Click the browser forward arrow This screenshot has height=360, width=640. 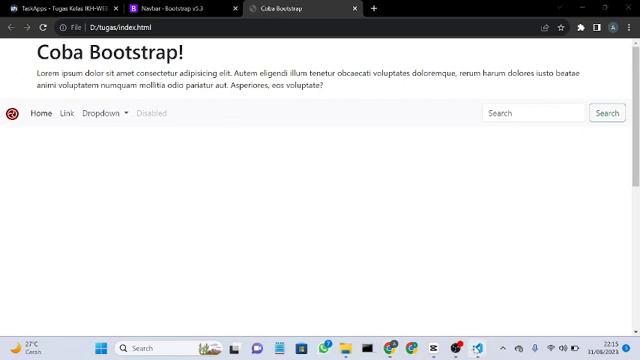pos(27,27)
